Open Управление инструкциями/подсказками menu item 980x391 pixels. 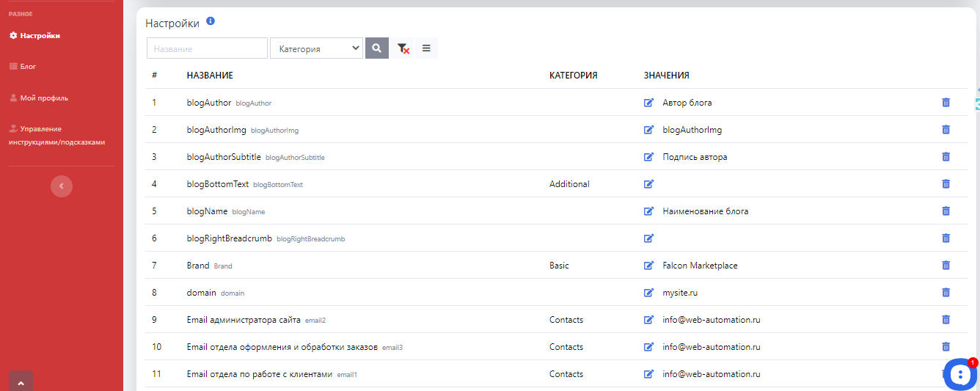click(x=56, y=136)
